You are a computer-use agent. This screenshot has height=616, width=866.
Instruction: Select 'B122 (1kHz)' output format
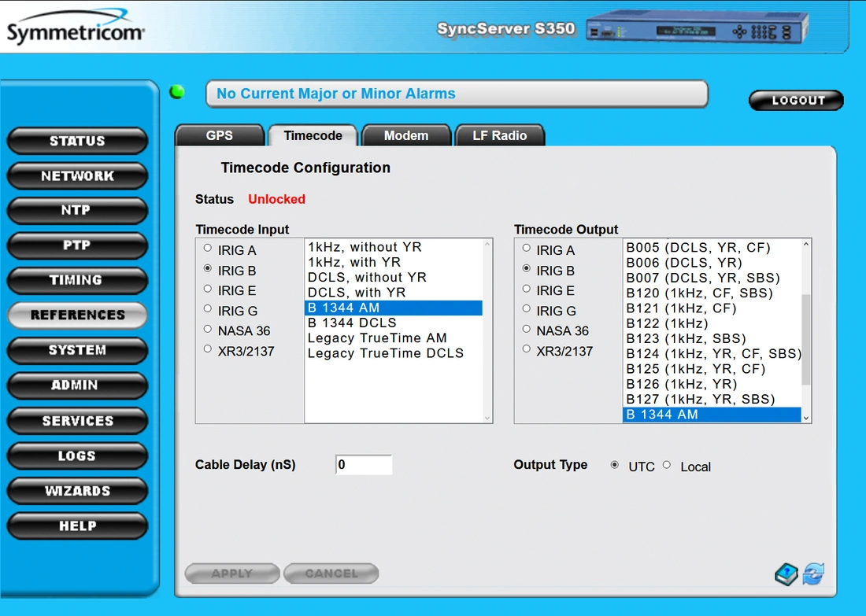[712, 323]
